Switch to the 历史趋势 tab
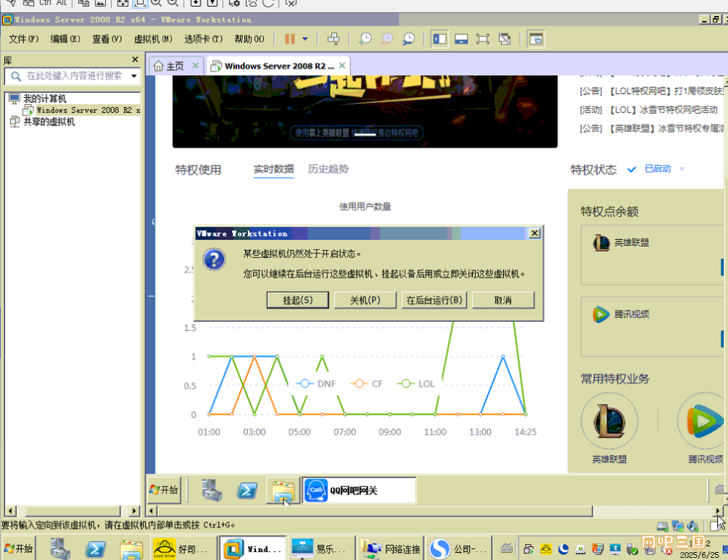Viewport: 728px width, 560px height. (328, 169)
